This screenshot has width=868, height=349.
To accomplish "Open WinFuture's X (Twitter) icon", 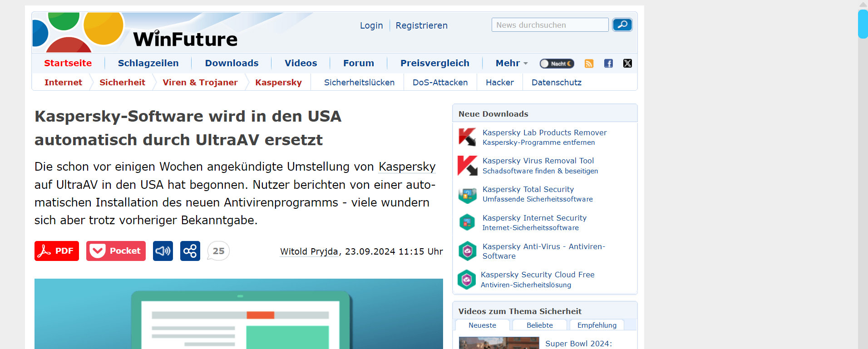I will pos(627,64).
